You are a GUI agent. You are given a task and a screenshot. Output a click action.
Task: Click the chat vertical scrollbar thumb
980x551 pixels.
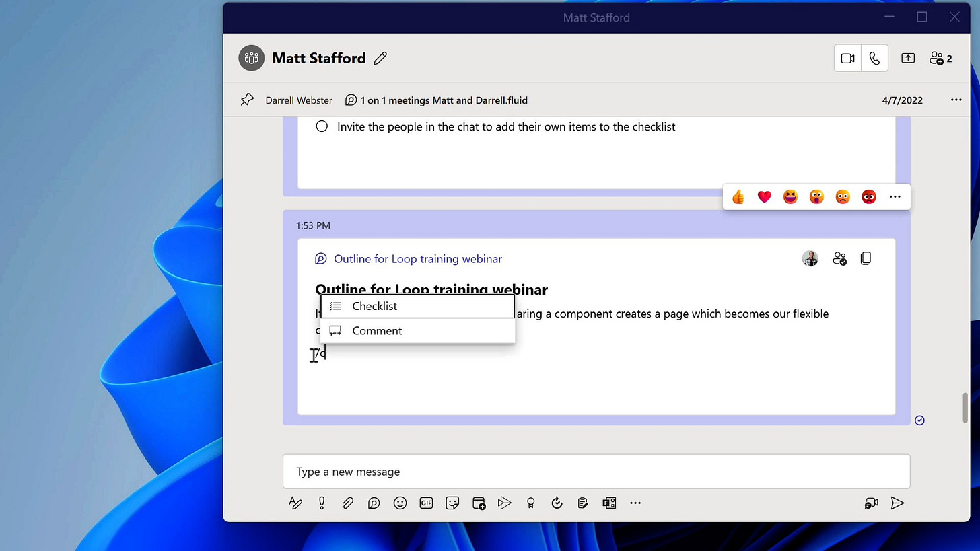(x=966, y=408)
